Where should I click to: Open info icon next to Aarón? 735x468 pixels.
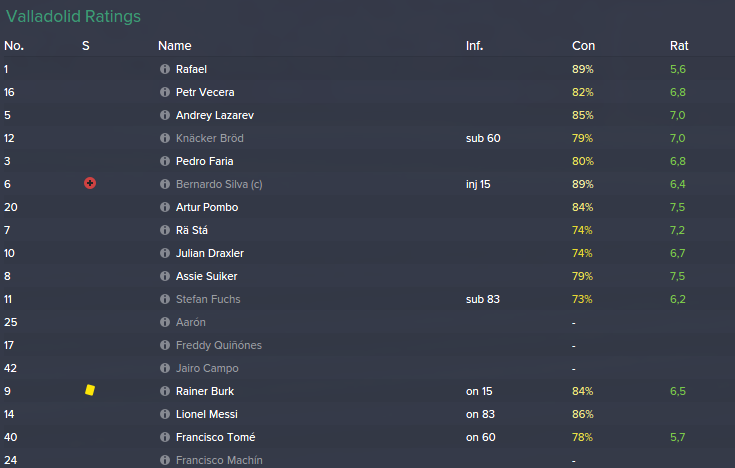(x=165, y=322)
